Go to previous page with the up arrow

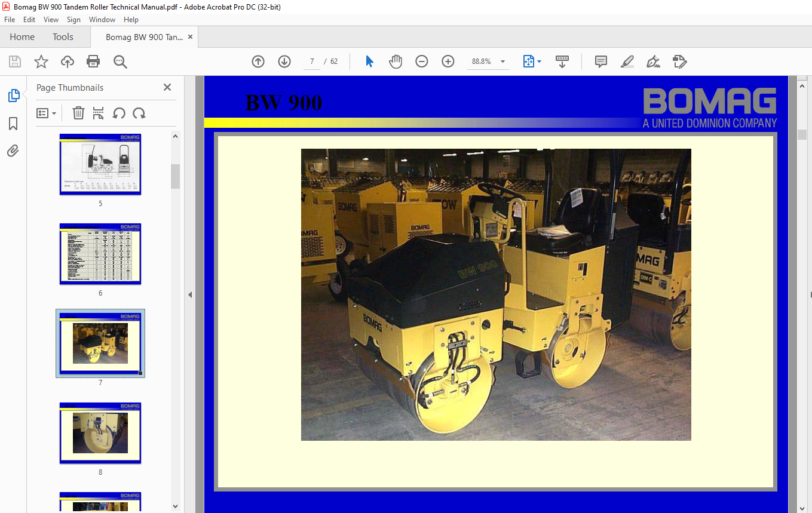258,62
